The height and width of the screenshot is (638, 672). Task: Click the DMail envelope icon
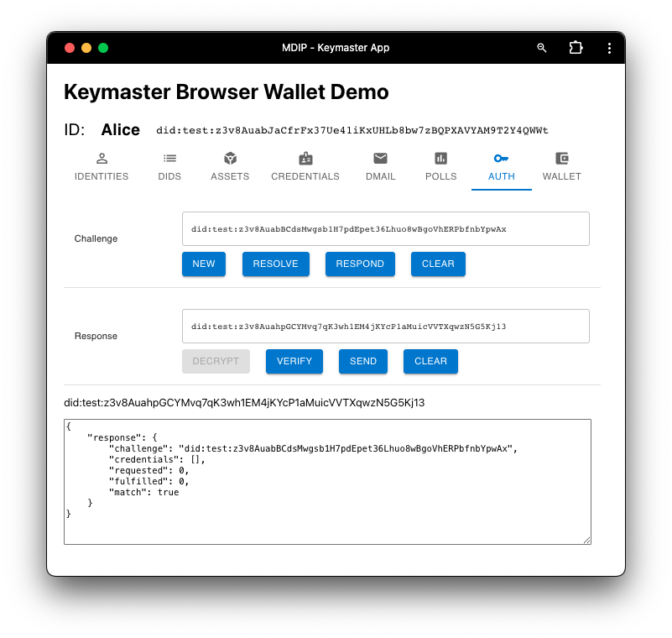tap(380, 158)
